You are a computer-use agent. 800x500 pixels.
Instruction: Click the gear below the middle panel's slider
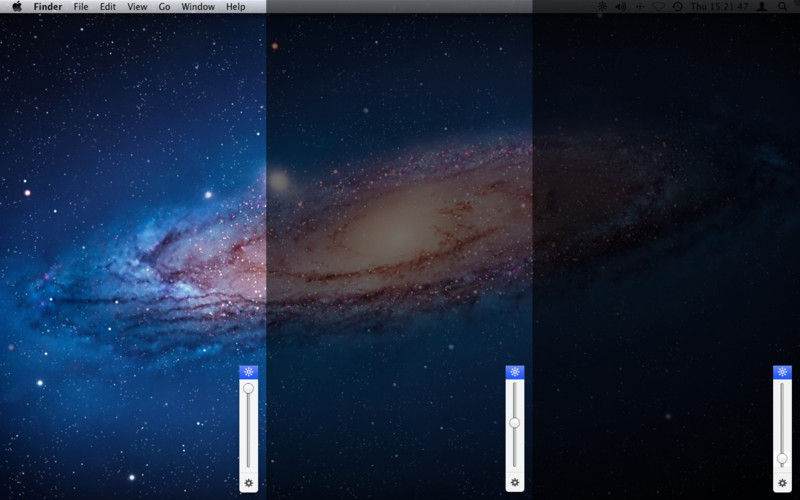pos(515,483)
